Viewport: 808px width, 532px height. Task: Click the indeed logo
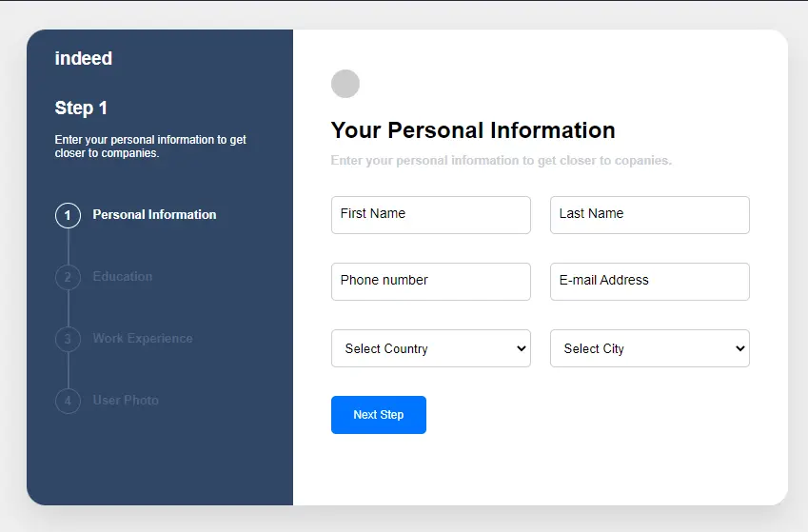click(84, 59)
